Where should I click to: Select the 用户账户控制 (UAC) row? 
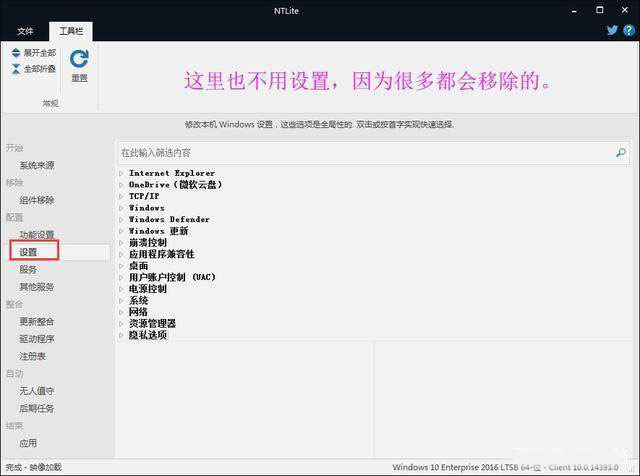coord(172,277)
